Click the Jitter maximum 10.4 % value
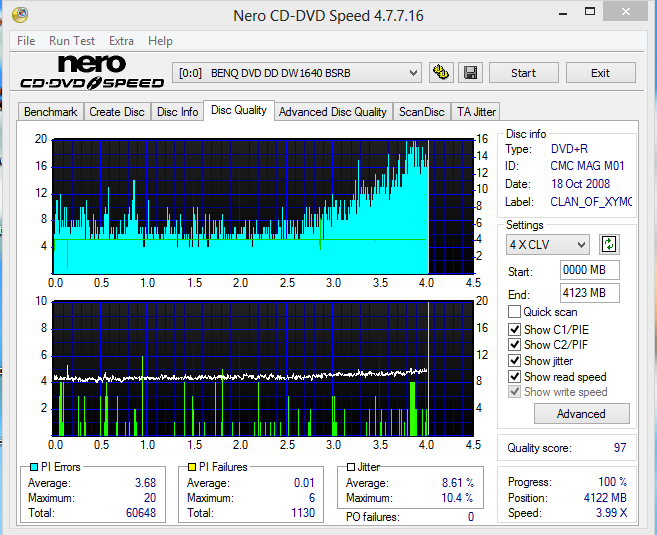Screen dimensions: 657x535 click(457, 498)
